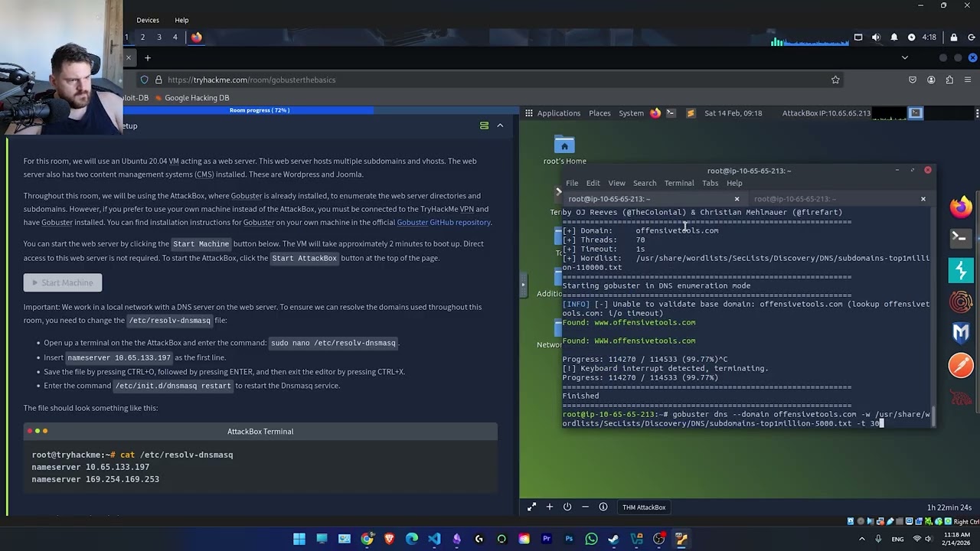The width and height of the screenshot is (980, 551).
Task: Open Firefox account profile icon
Action: [931, 80]
